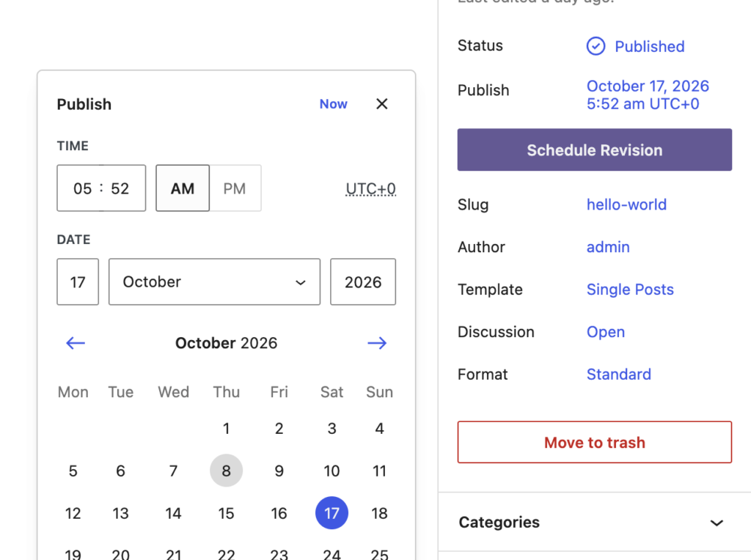This screenshot has height=560, width=751.
Task: Select October 3 in calendar
Action: 331,428
